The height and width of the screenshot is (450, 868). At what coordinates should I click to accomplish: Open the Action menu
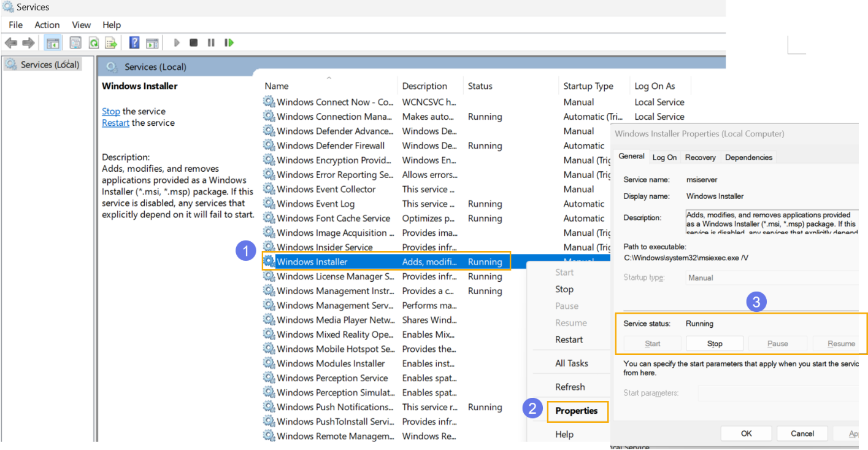click(47, 25)
